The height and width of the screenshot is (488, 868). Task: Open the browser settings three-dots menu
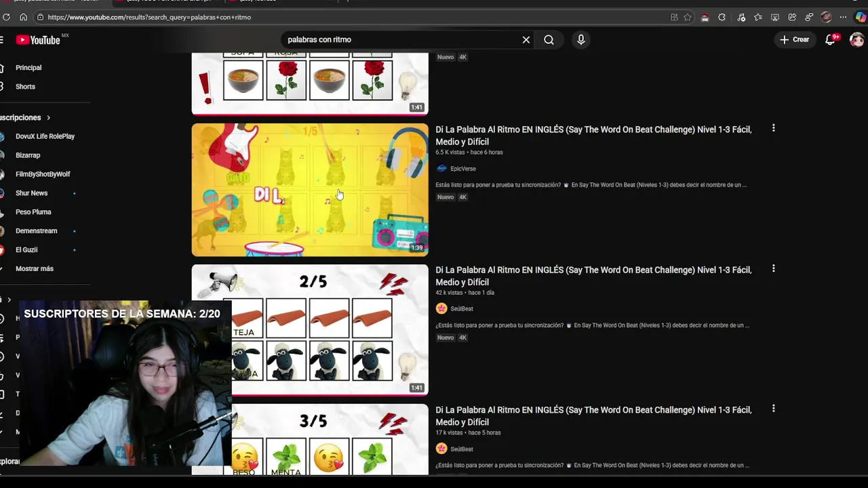click(843, 17)
